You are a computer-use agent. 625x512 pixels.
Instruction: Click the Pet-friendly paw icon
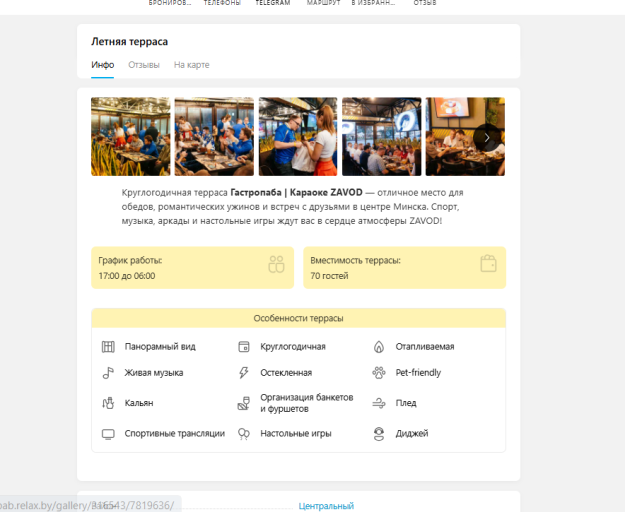coord(379,373)
